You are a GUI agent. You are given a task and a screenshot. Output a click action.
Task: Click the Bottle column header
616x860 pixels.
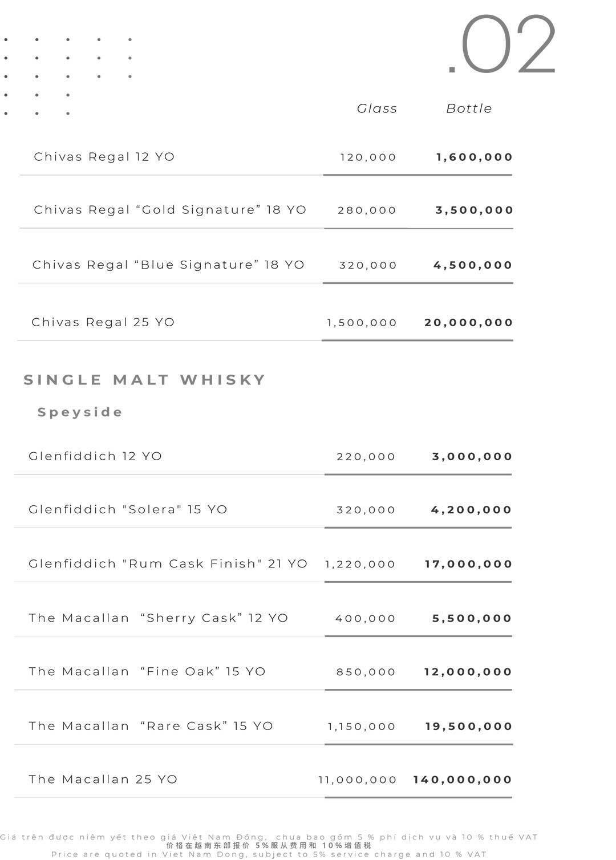tap(469, 108)
